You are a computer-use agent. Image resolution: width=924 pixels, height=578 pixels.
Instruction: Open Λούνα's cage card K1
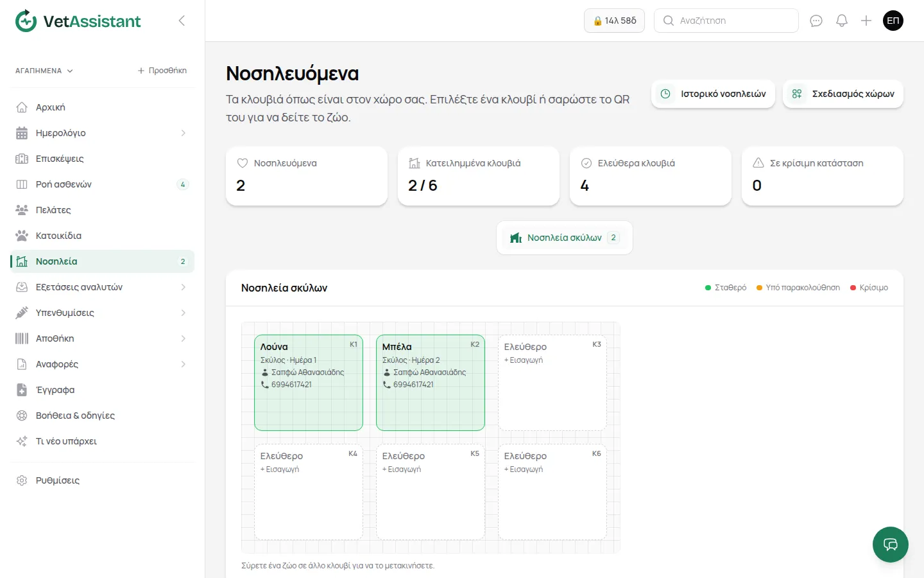coord(309,383)
